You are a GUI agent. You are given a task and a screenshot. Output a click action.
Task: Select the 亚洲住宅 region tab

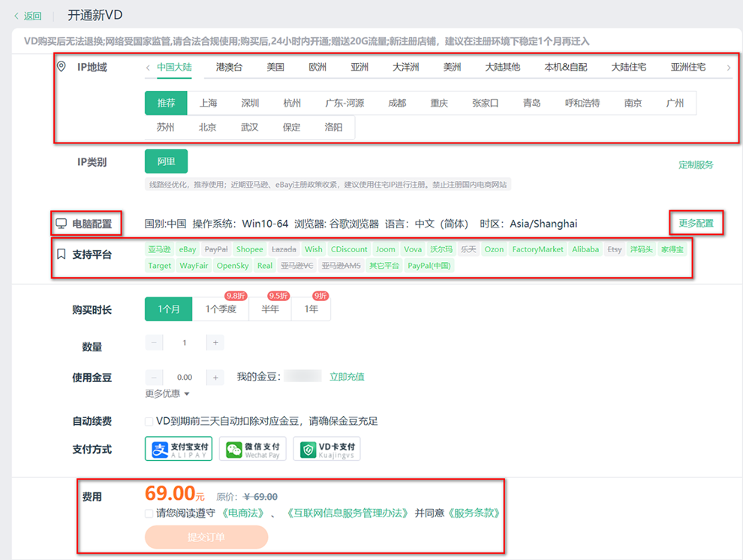click(688, 68)
